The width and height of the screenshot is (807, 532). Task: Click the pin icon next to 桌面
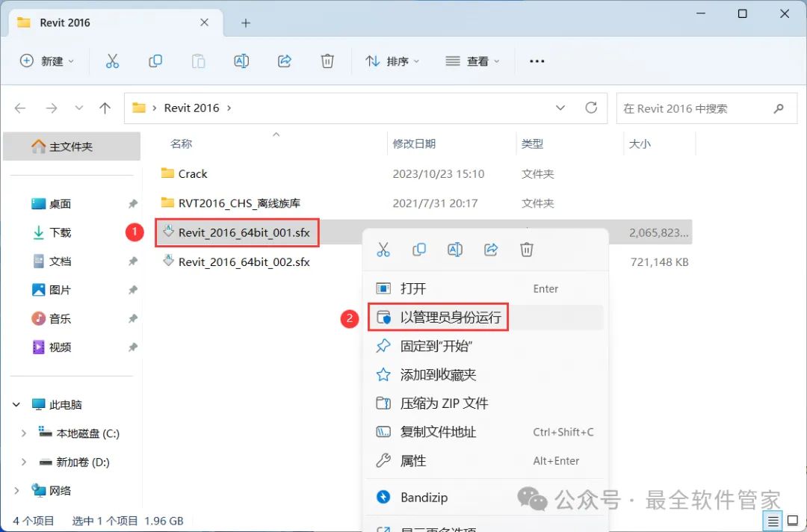133,204
